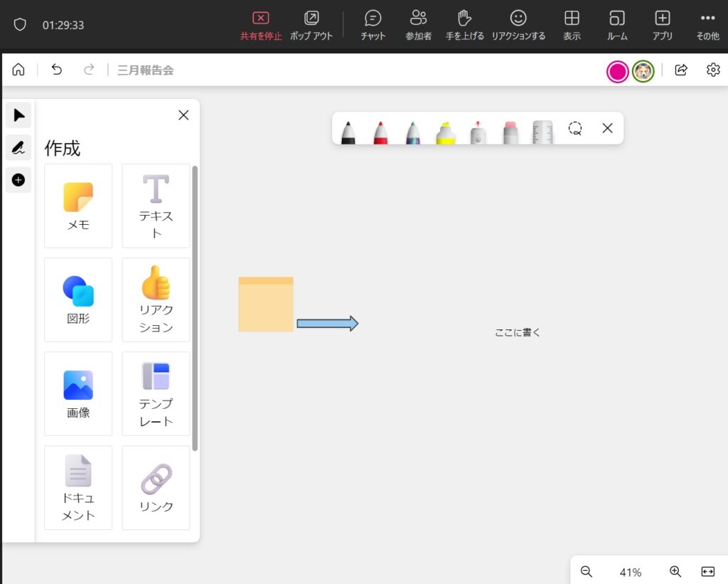
Task: Click the zoom in magnifier button
Action: point(675,571)
